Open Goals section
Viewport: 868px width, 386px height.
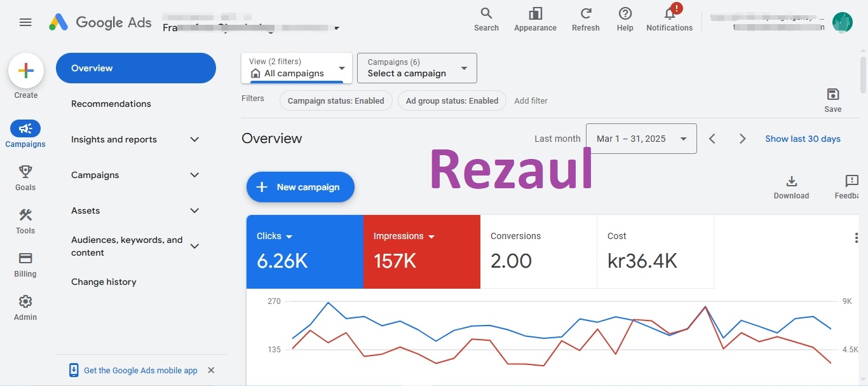pyautogui.click(x=25, y=177)
